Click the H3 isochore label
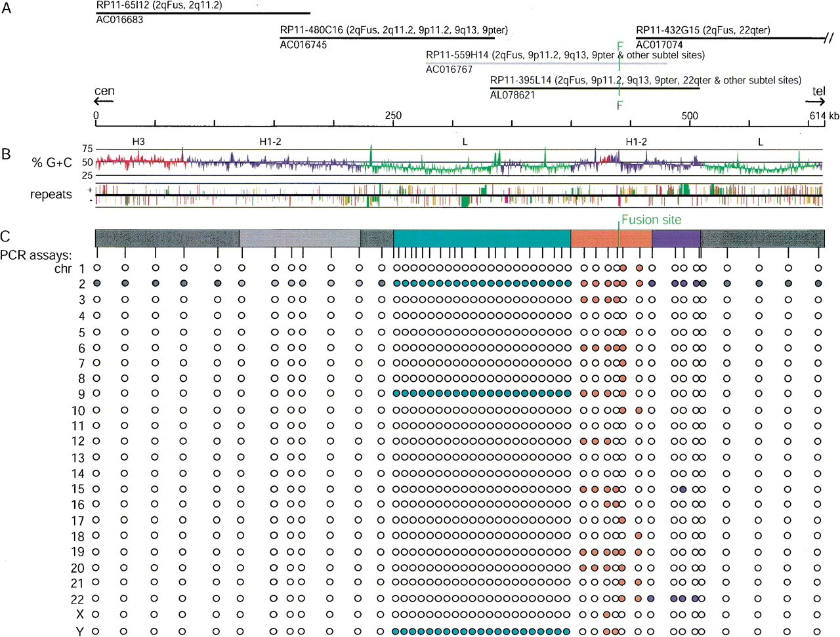This screenshot has height=637, width=840. (x=138, y=141)
